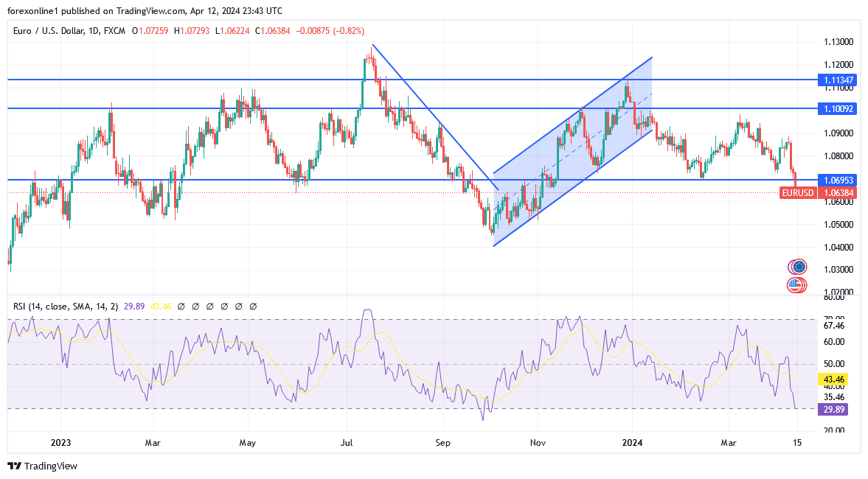Click the 2024 time axis label
The width and height of the screenshot is (868, 479).
[632, 443]
